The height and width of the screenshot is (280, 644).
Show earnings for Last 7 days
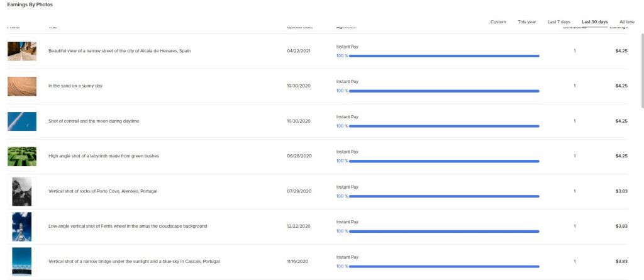click(x=558, y=22)
